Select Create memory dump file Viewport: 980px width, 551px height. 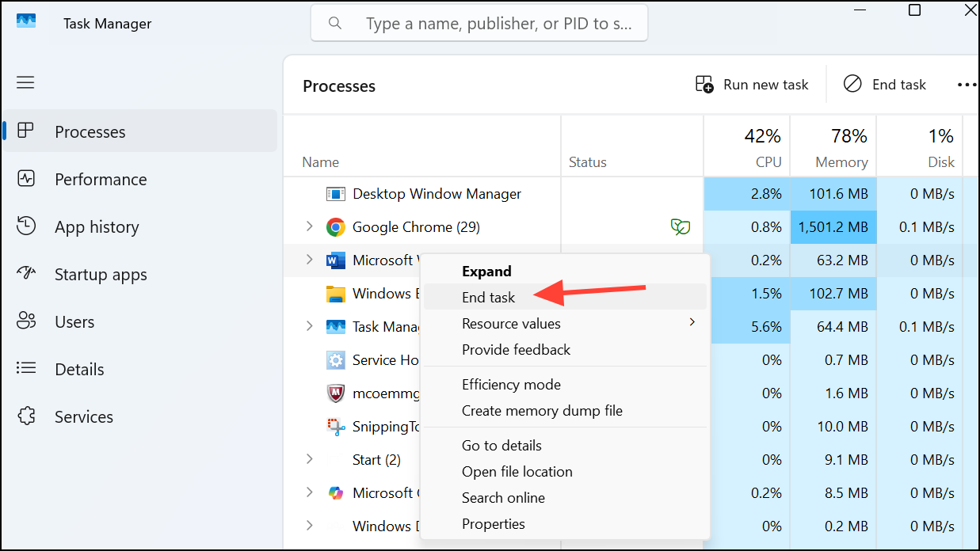tap(565, 411)
